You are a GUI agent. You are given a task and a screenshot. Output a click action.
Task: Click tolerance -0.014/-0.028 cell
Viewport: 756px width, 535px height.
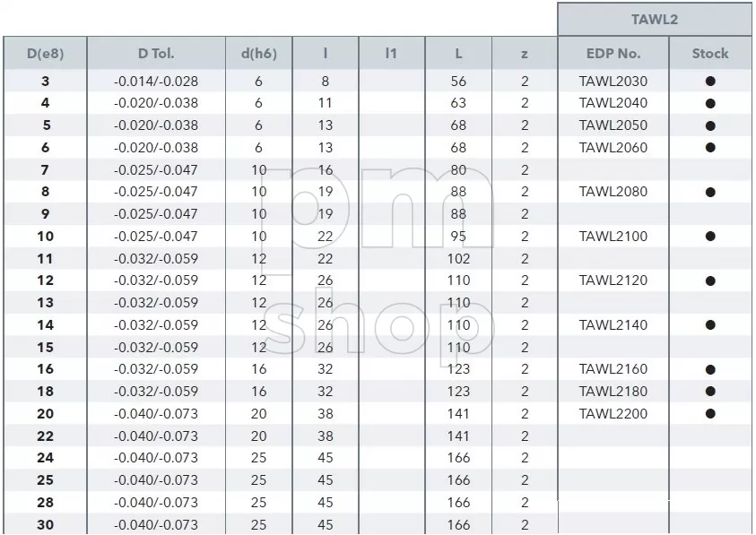click(x=156, y=82)
